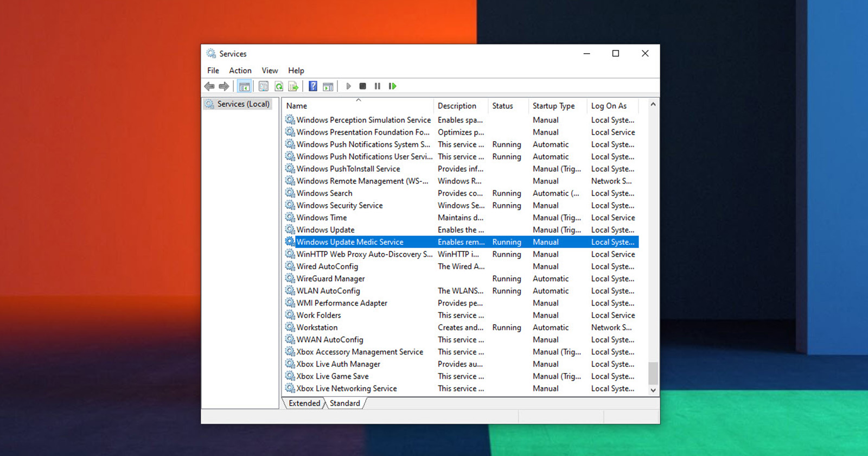This screenshot has width=868, height=456.
Task: Click the blue Help question-mark icon
Action: click(x=313, y=86)
